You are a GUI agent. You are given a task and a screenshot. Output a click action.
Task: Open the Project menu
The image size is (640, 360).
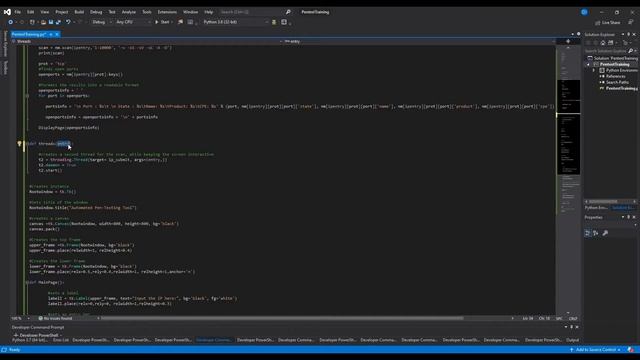[62, 12]
